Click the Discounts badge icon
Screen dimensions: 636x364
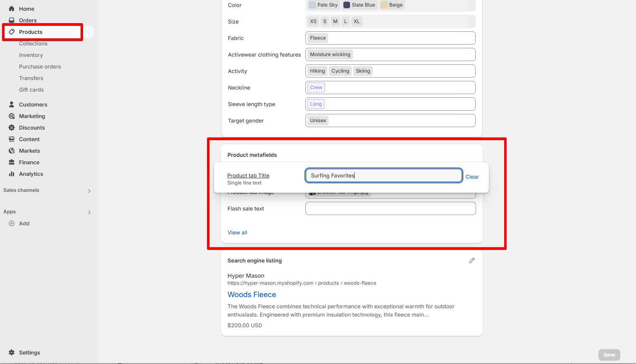pyautogui.click(x=12, y=128)
